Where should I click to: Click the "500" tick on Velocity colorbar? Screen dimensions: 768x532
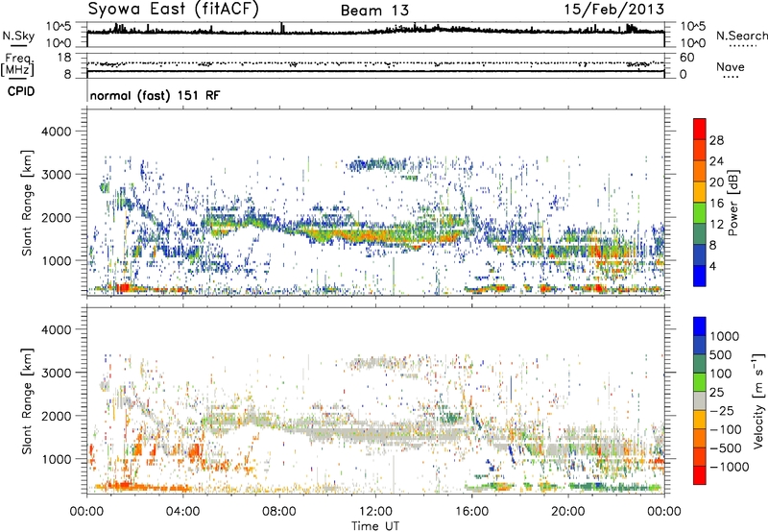tap(721, 354)
